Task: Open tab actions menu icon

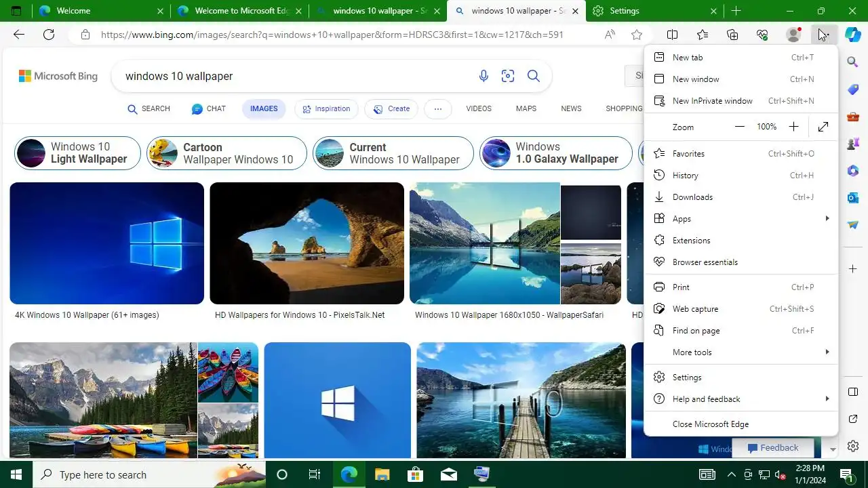Action: (16, 11)
